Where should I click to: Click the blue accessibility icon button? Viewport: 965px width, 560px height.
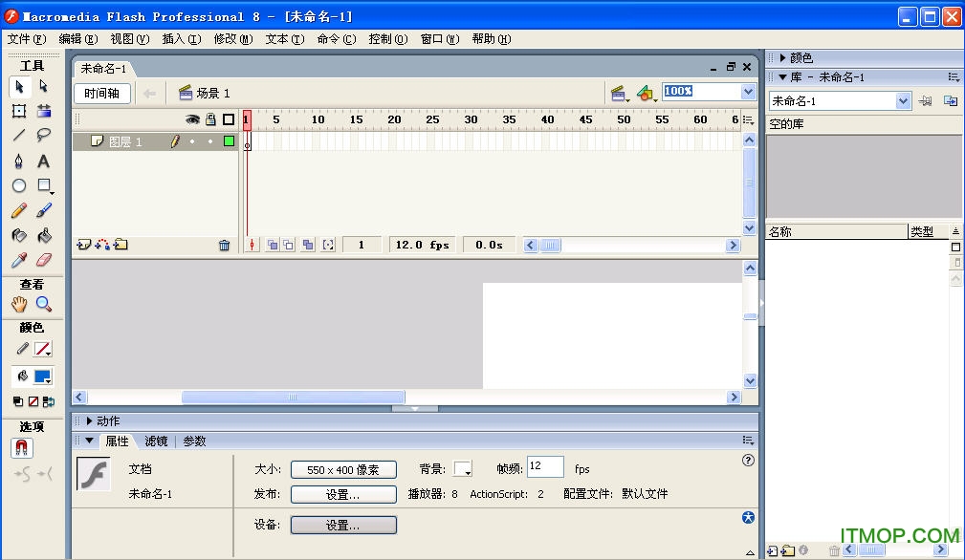click(748, 518)
